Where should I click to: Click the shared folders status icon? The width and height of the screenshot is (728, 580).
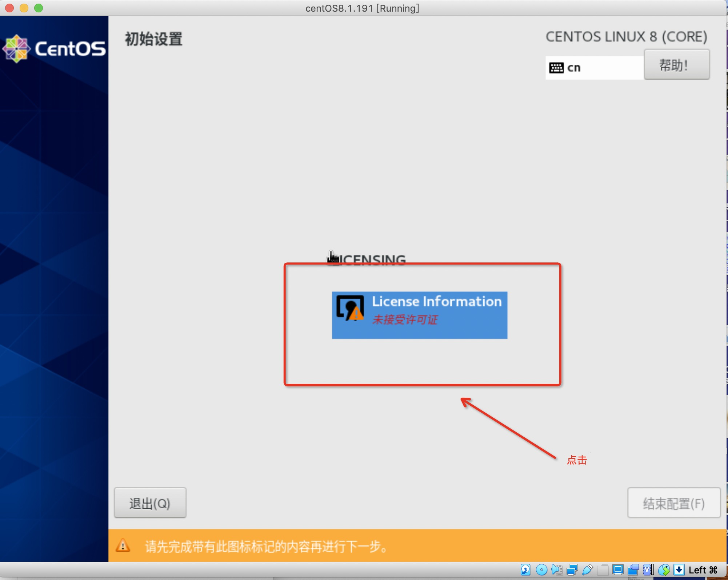pyautogui.click(x=603, y=569)
